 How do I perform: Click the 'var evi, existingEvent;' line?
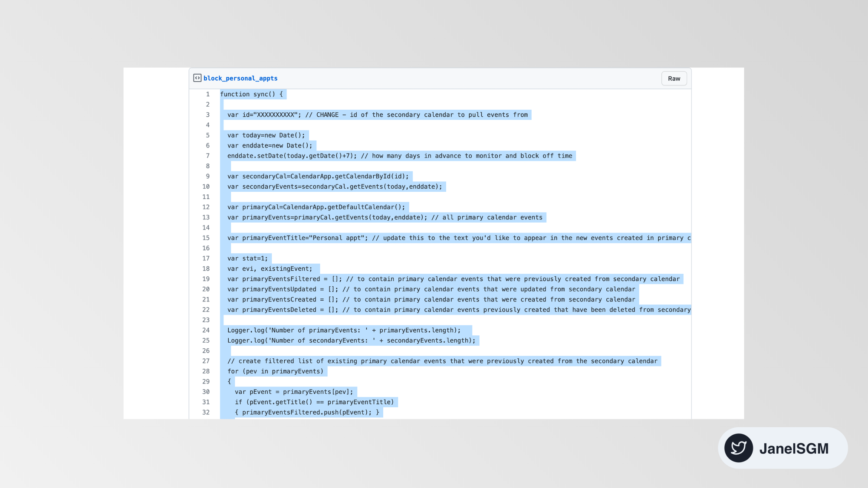pos(270,269)
